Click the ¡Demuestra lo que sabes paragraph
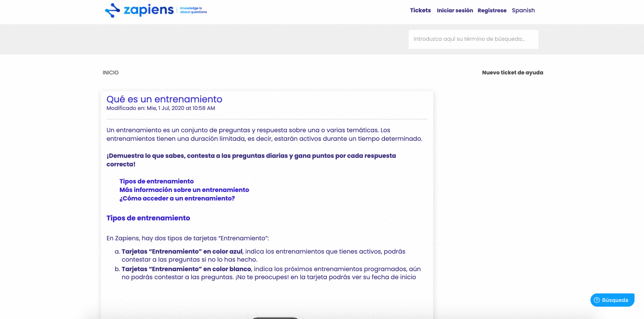The height and width of the screenshot is (319, 644). tap(251, 160)
